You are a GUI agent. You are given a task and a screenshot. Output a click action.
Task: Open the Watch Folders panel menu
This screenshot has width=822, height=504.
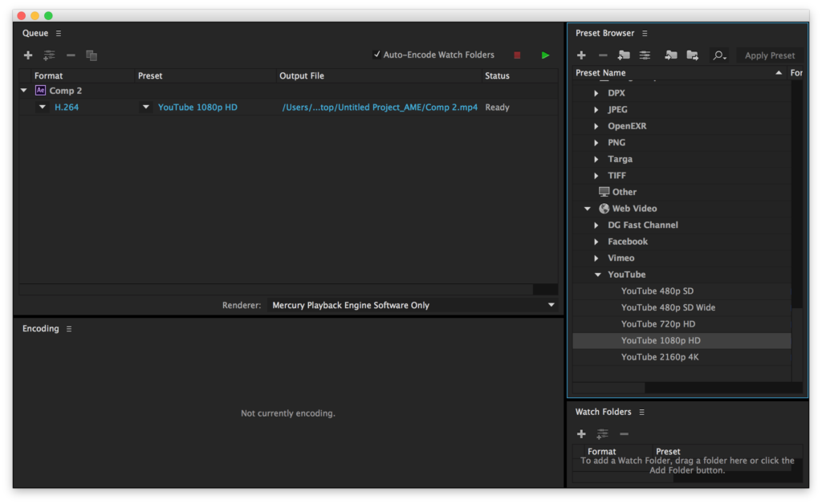641,413
